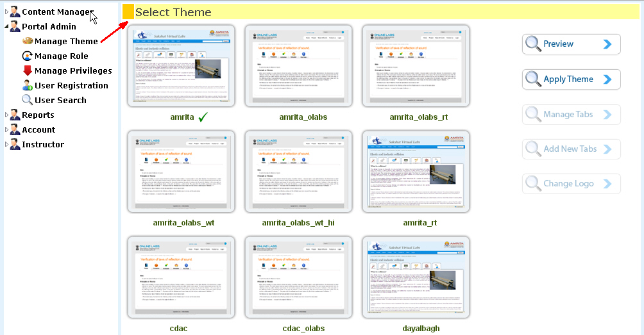Open User Registration in sidebar

[x=71, y=85]
